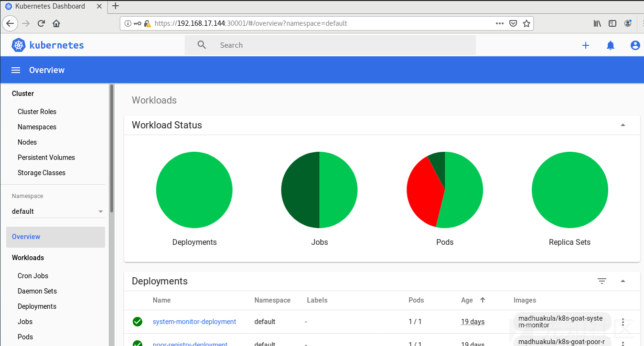The width and height of the screenshot is (644, 346).
Task: Open Nodes in sidebar
Action: [27, 142]
